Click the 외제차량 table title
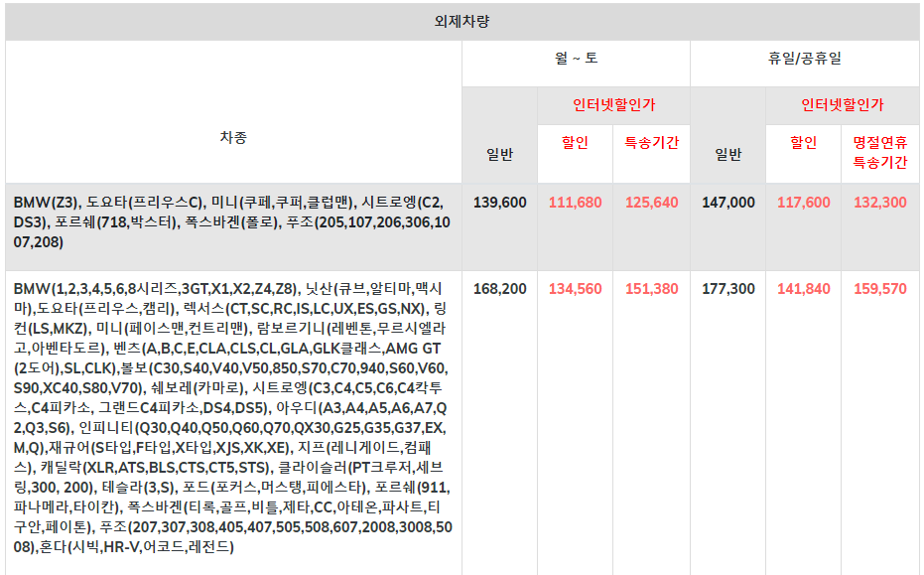924x575 pixels. point(462,22)
